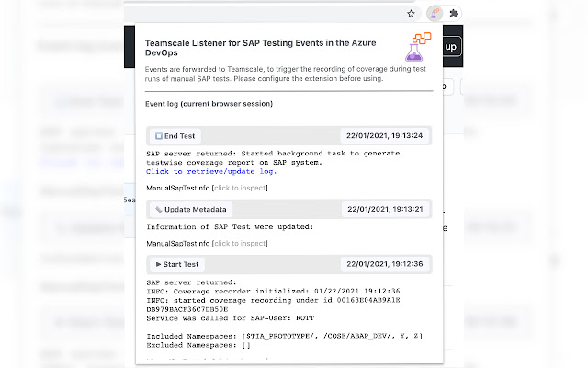Select timestamp 22/01/2021, 19:13:21
588x368 pixels.
coord(385,209)
